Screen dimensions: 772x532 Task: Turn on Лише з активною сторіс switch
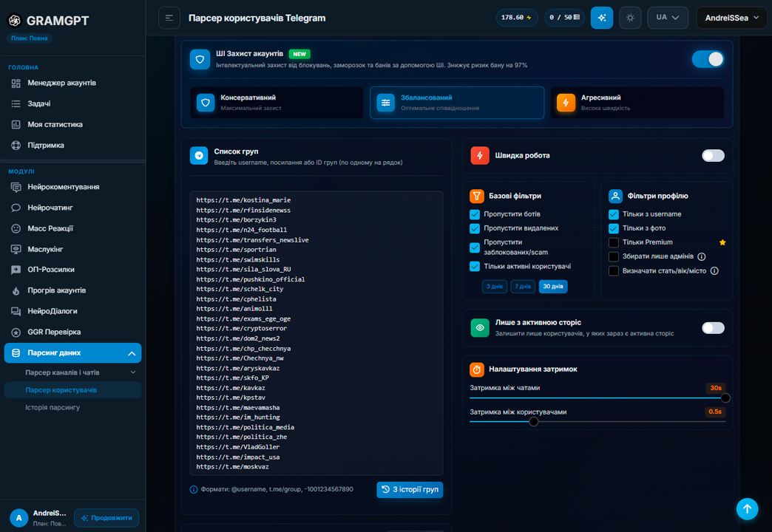(713, 328)
